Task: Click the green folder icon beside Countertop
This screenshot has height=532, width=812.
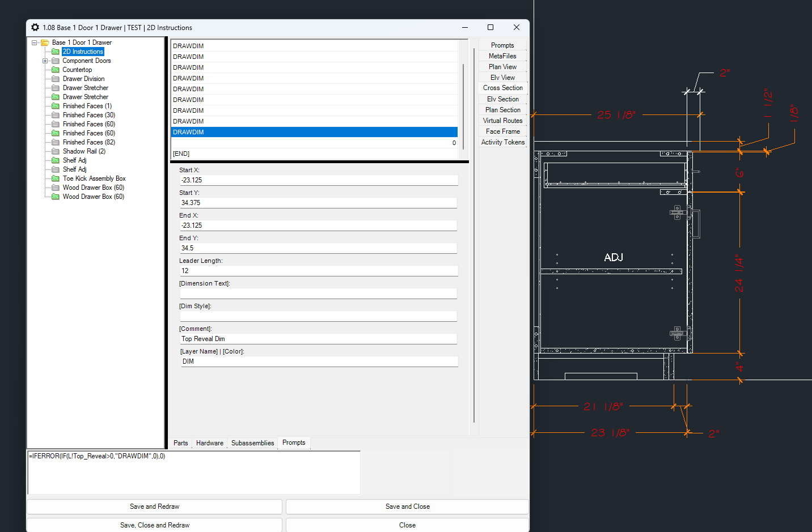Action: (56, 70)
